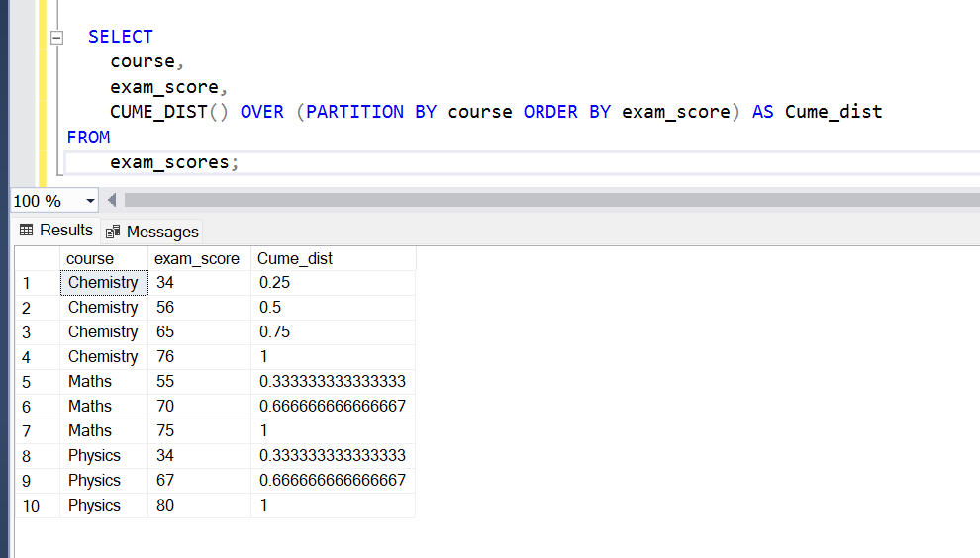Click the FROM keyword in the editor

point(88,138)
